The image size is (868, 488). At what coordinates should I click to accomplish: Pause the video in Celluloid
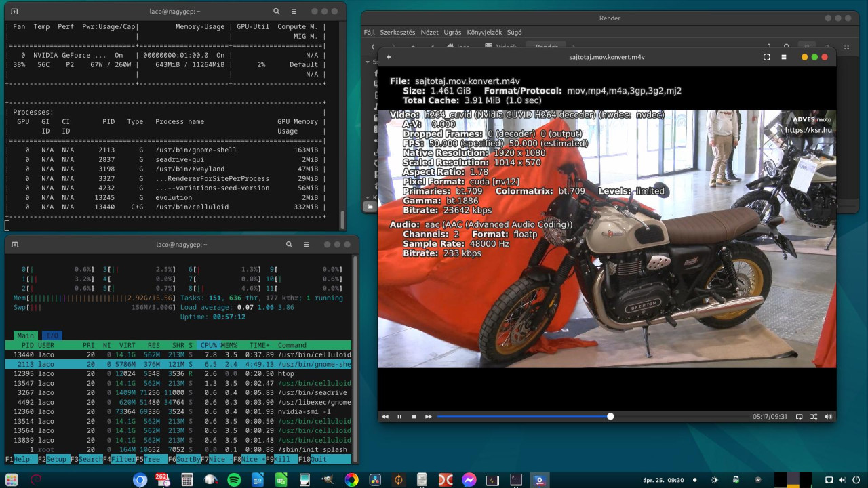(x=399, y=416)
